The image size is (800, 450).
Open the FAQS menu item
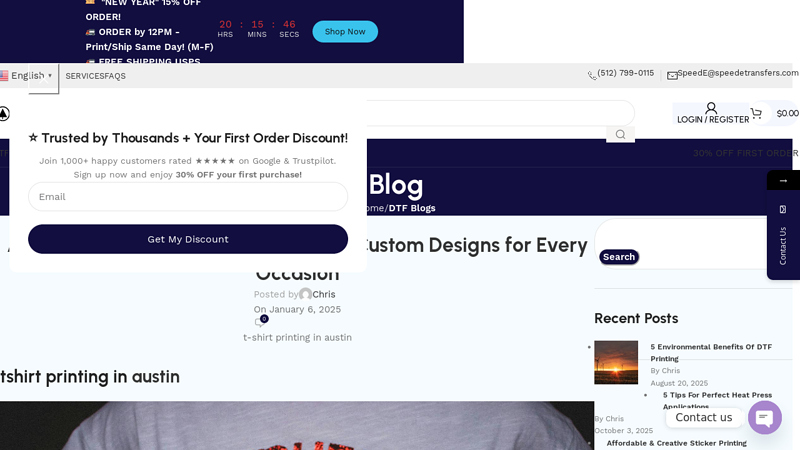click(115, 76)
